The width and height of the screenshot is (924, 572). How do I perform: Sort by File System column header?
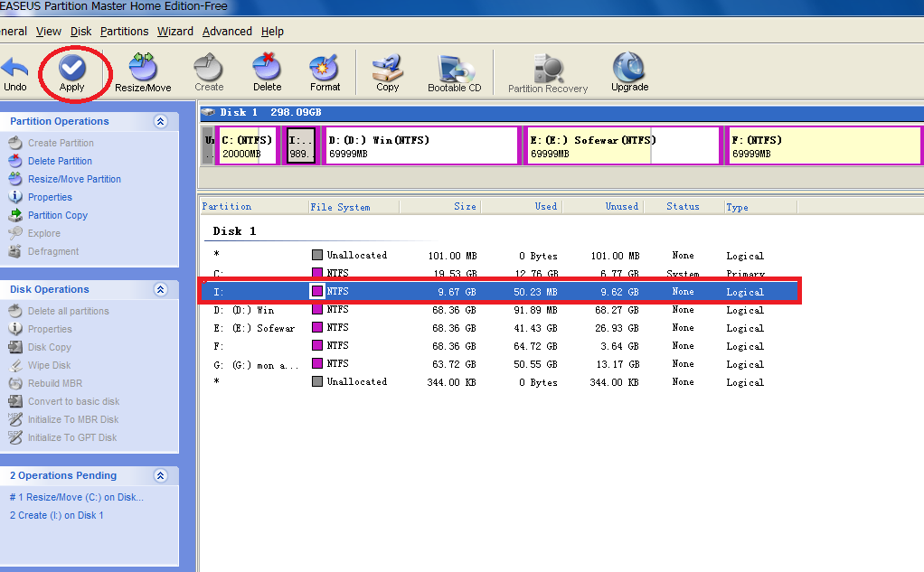tap(354, 207)
